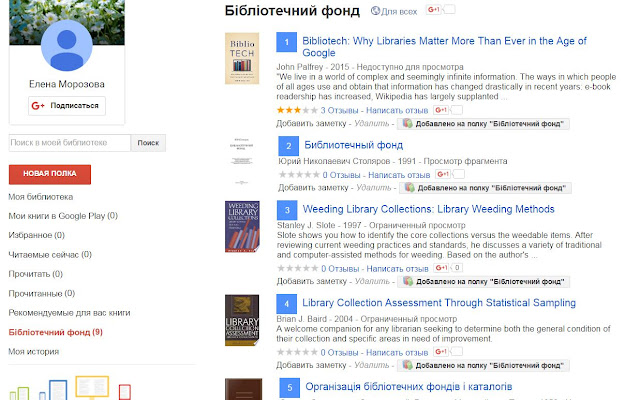Open the 'Библиотечный фонд' book title link
This screenshot has width=640, height=400.
(x=353, y=145)
